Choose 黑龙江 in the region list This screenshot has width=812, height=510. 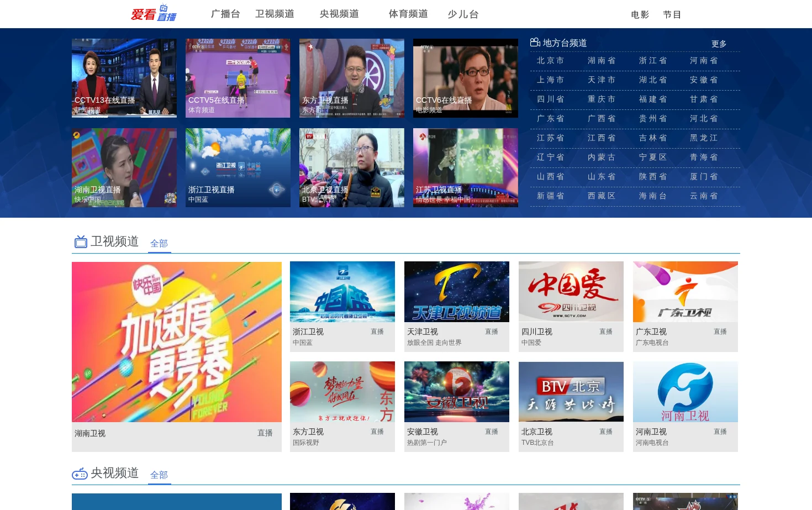[704, 138]
